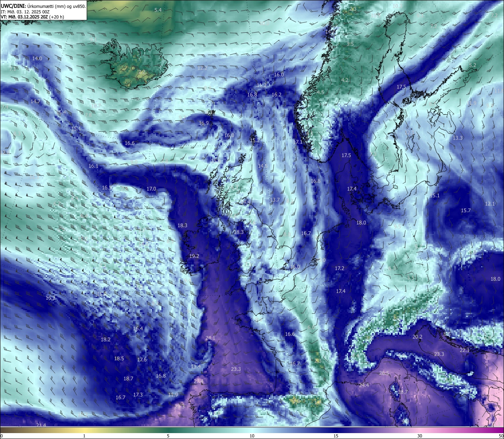Click the 13.7 value over the North Sea

275,200
